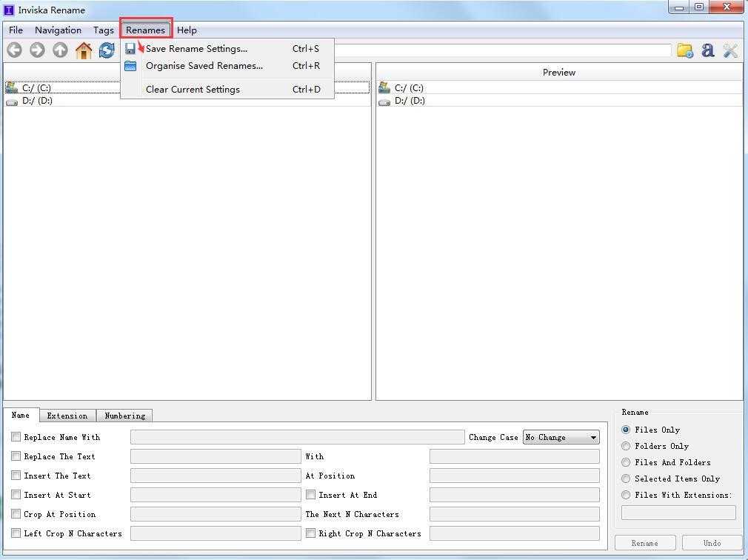
Task: Check Right Crop N Characters
Action: [310, 533]
